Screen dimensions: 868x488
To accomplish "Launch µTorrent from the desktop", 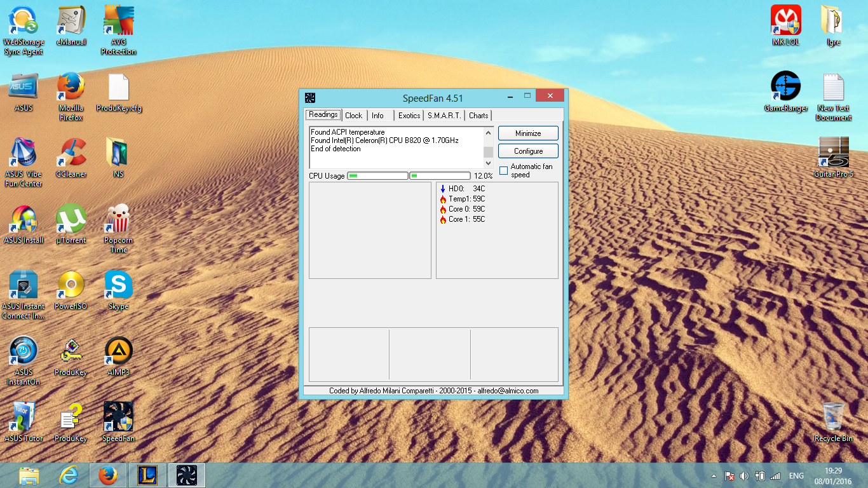I will click(71, 220).
